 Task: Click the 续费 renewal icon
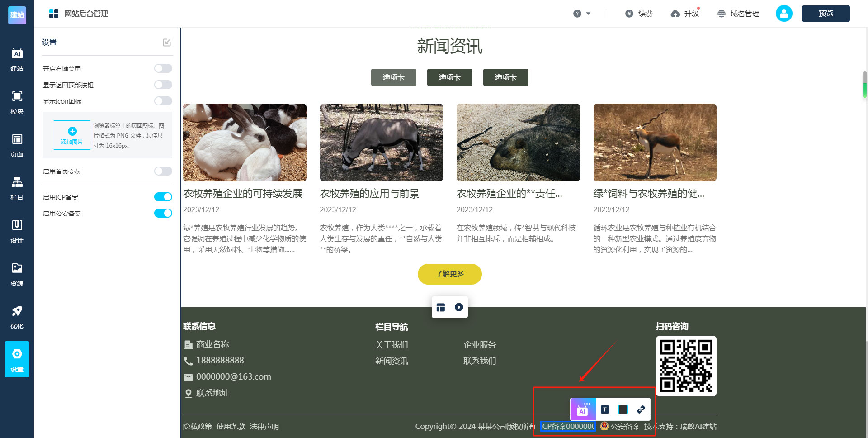pos(629,14)
